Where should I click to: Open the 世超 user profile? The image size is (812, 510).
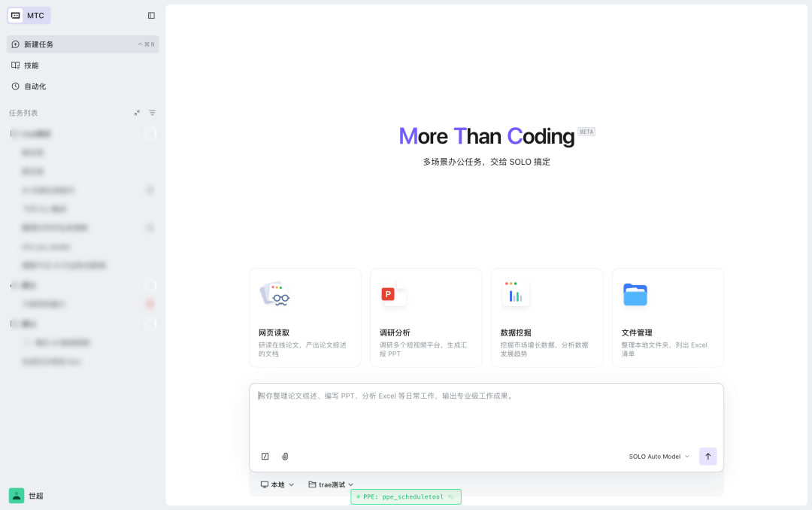click(26, 496)
